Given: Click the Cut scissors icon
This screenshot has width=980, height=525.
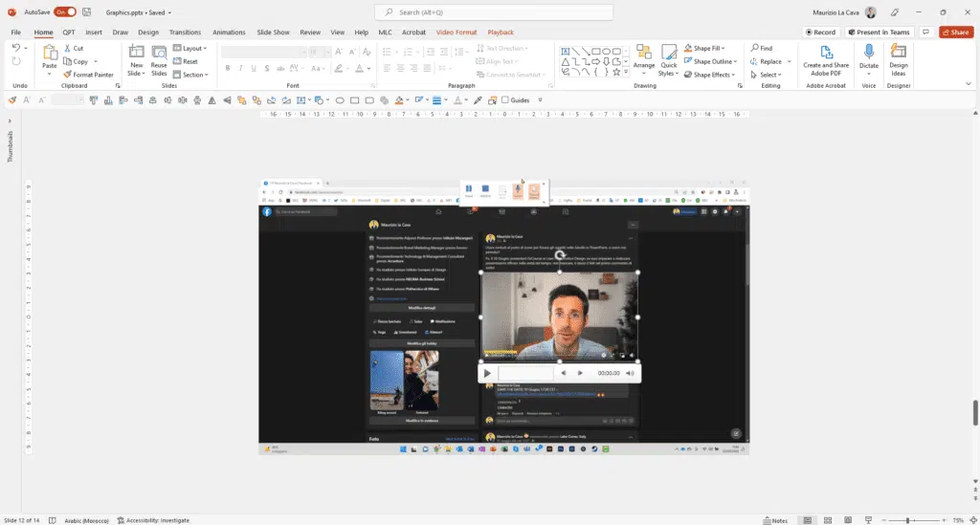Looking at the screenshot, I should (x=67, y=48).
